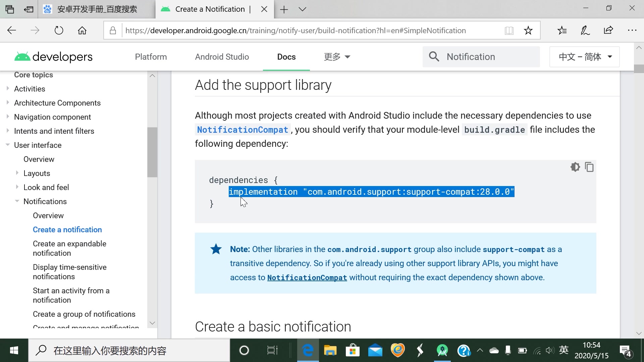Open the 更多 navigation dropdown

click(337, 57)
